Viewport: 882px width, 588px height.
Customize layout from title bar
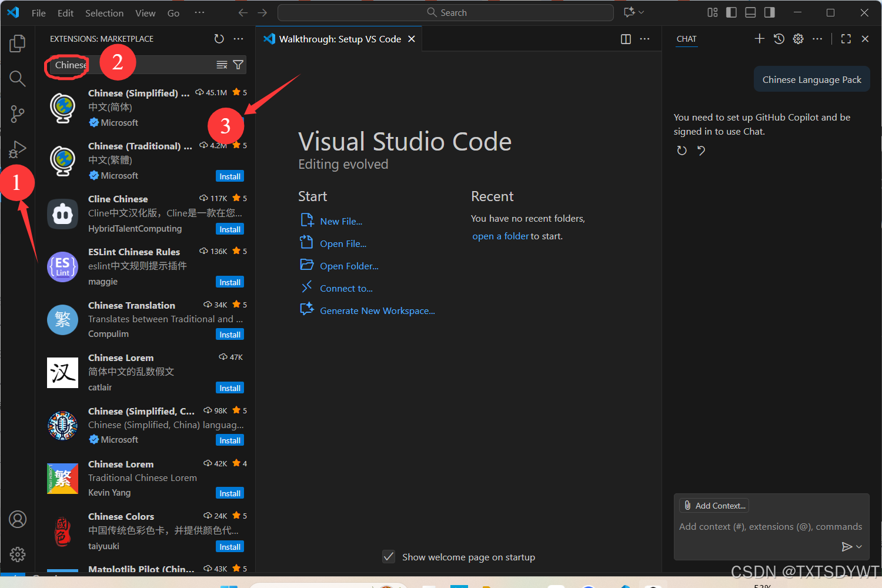coord(713,12)
